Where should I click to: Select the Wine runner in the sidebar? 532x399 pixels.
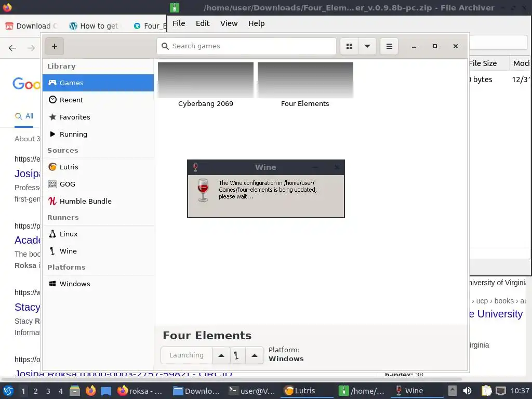point(98,251)
